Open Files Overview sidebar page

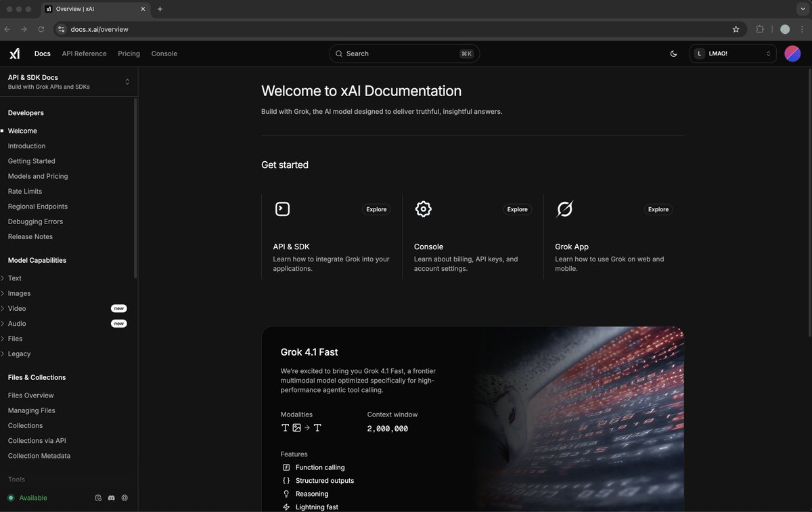30,396
